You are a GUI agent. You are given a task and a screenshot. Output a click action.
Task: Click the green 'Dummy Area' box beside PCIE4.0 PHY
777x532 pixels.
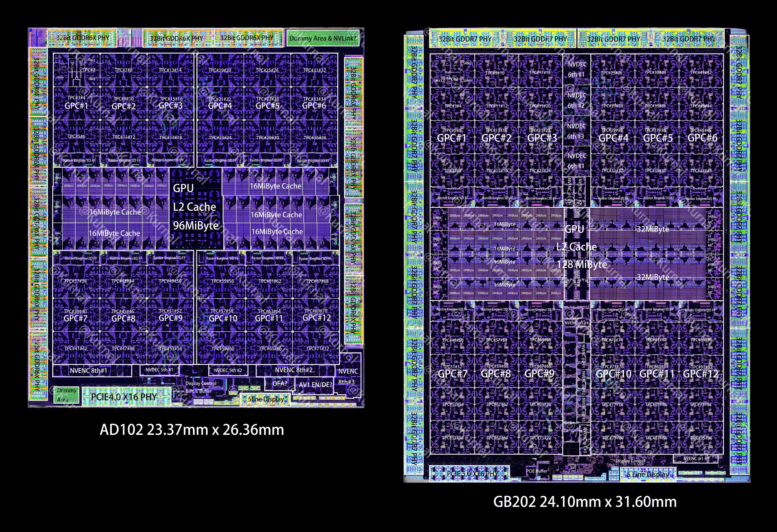tap(67, 395)
